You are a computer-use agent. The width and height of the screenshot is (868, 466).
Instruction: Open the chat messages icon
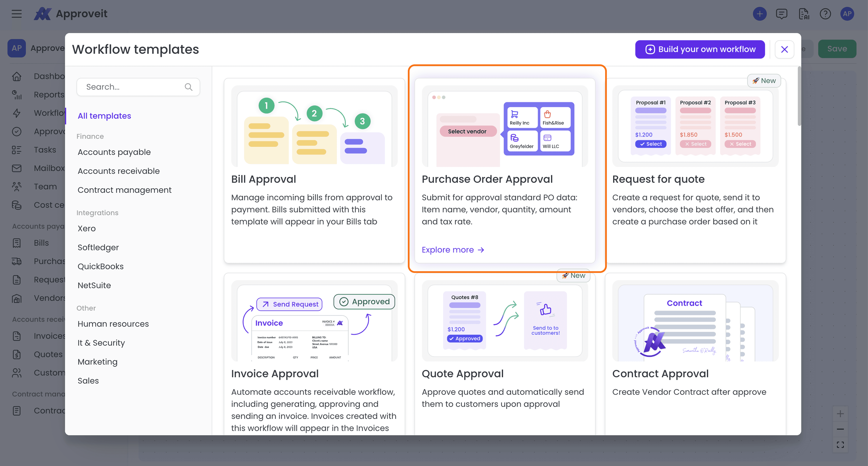point(781,14)
